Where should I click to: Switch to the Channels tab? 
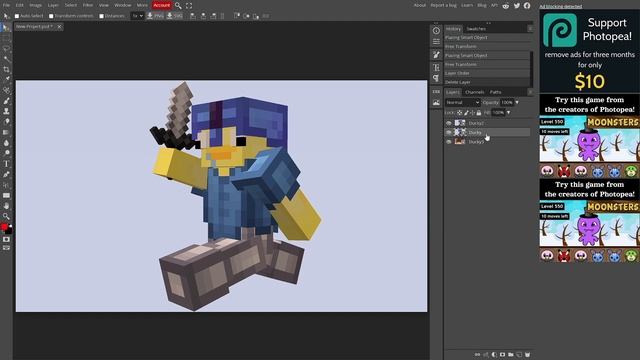tap(475, 92)
